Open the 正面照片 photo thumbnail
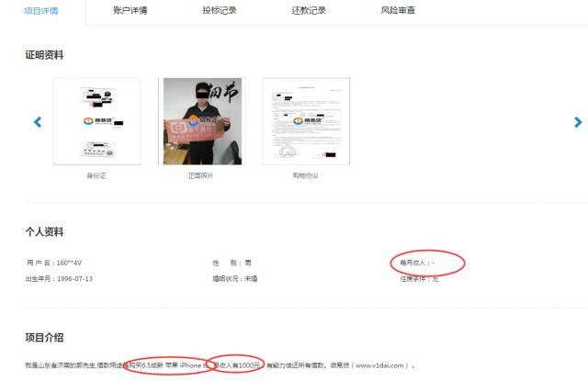The image size is (588, 381). [202, 121]
